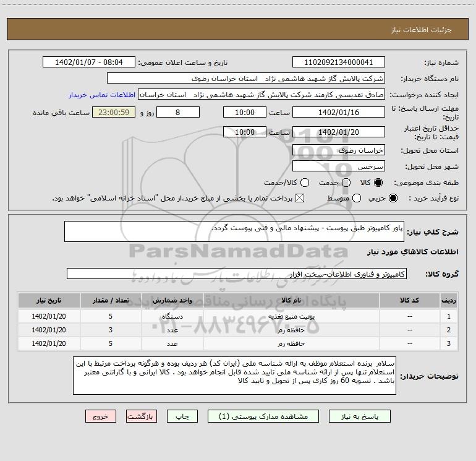Click the unit cell دستگاه in row 1
This screenshot has width=476, height=461.
172,316
